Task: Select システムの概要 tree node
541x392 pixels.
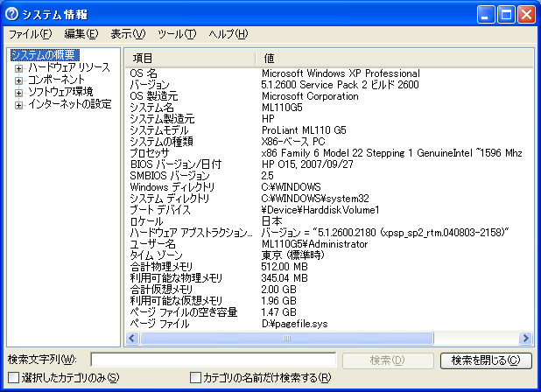Action: [45, 55]
